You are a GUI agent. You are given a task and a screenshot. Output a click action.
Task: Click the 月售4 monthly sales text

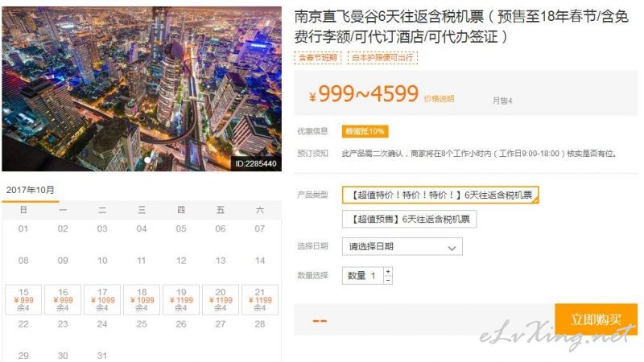point(502,101)
